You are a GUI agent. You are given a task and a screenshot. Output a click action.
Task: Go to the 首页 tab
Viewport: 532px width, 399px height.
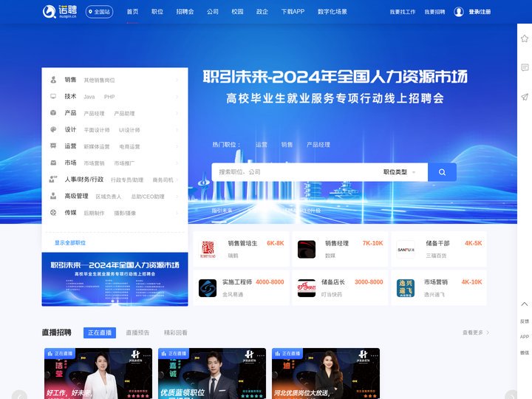132,12
